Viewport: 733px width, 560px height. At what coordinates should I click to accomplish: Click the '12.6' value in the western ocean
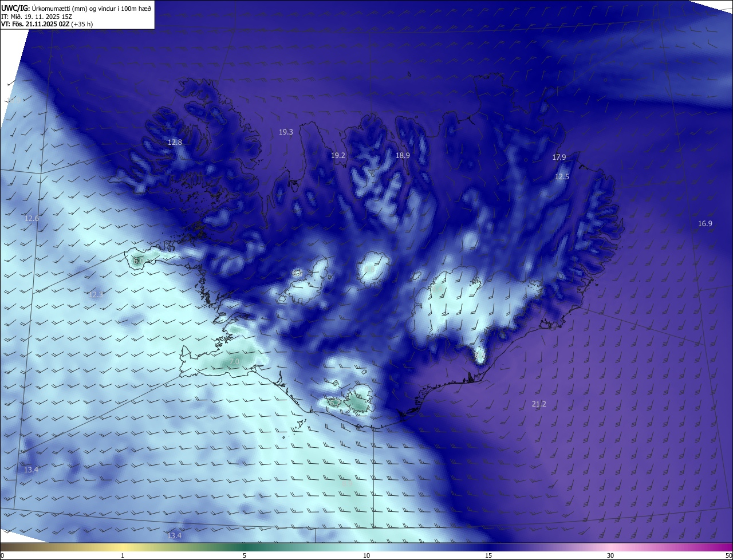(31, 218)
